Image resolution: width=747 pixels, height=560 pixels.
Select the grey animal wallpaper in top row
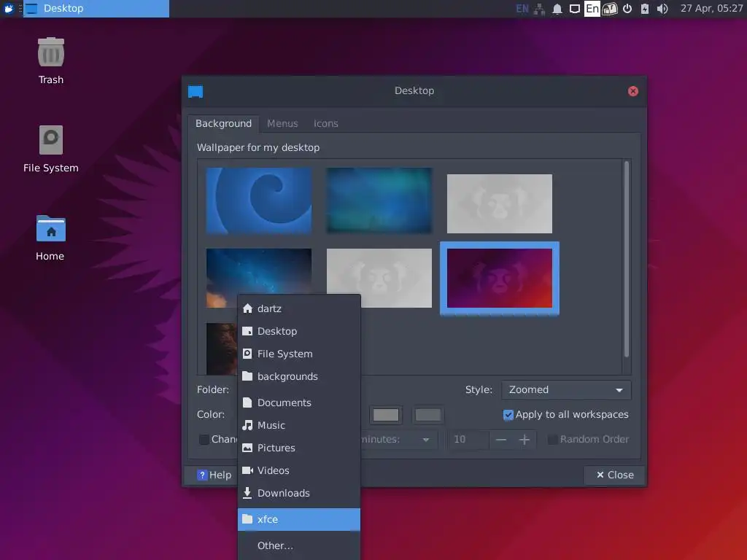499,204
